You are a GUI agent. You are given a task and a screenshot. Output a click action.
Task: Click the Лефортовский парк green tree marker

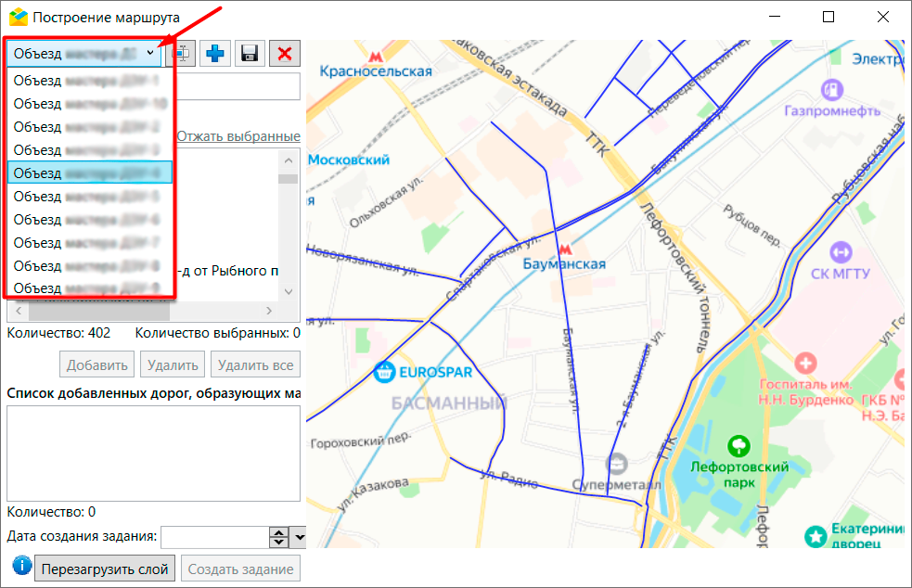[739, 446]
